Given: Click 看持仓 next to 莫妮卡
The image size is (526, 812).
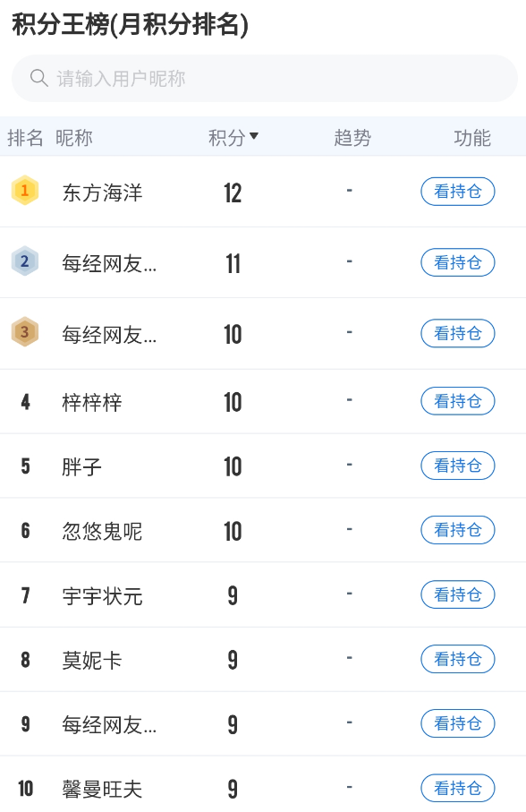Looking at the screenshot, I should coord(458,659).
